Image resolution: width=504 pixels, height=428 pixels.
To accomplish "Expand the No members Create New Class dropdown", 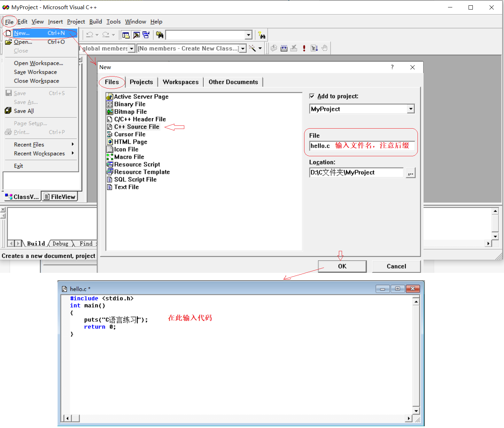I will click(x=243, y=49).
